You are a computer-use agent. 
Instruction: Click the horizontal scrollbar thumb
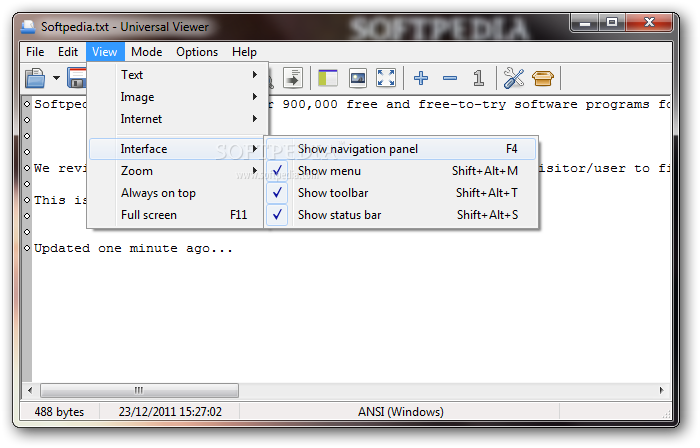(x=139, y=390)
